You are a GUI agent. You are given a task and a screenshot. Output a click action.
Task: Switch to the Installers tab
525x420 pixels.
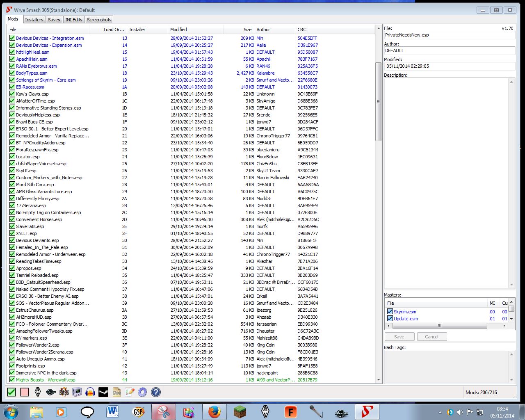(34, 20)
